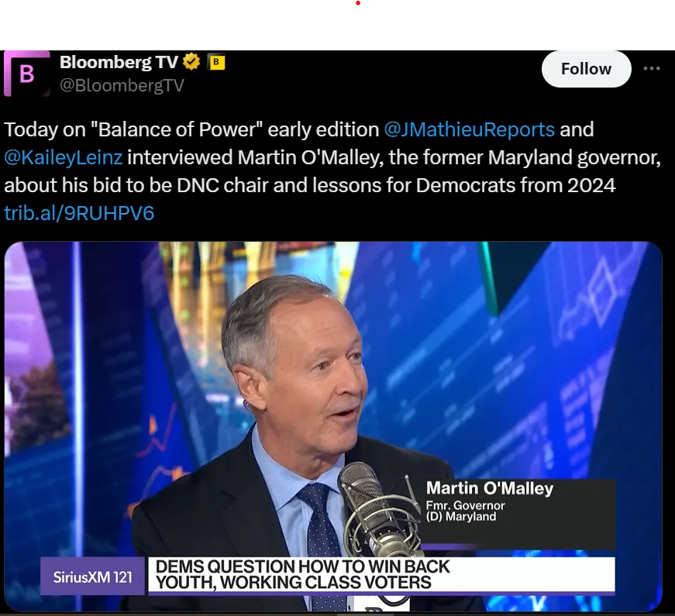Viewport: 675px width, 616px height.
Task: Click the "Balance of Power" tweet line
Action: coord(299,129)
